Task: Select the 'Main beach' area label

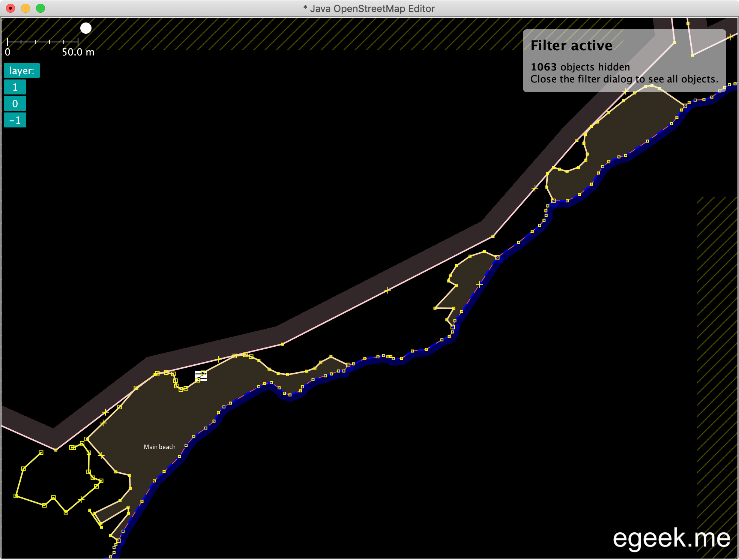Action: (x=159, y=447)
